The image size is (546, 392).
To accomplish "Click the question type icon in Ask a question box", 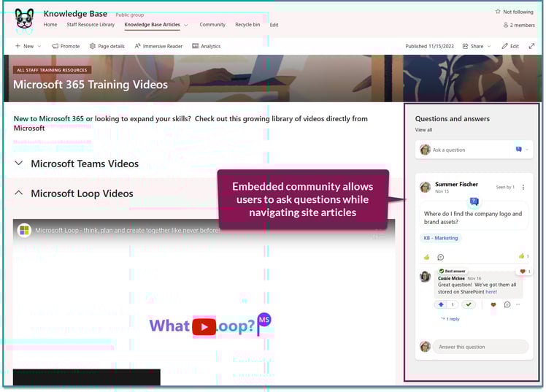I will click(518, 150).
